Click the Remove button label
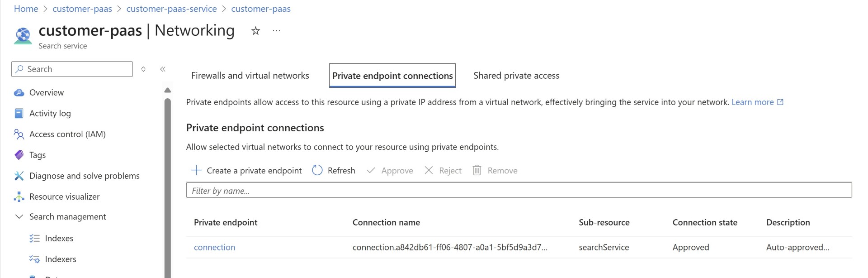868x278 pixels. (x=503, y=171)
